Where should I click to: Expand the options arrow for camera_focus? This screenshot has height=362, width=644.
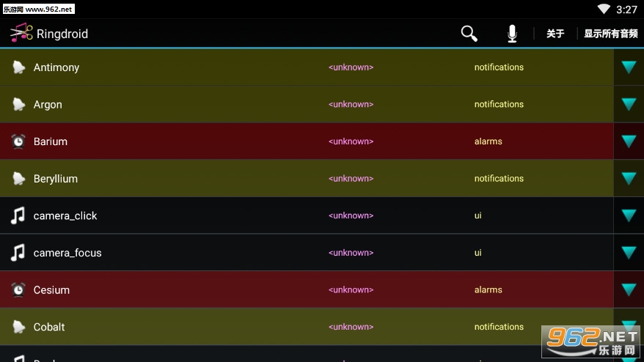click(629, 252)
